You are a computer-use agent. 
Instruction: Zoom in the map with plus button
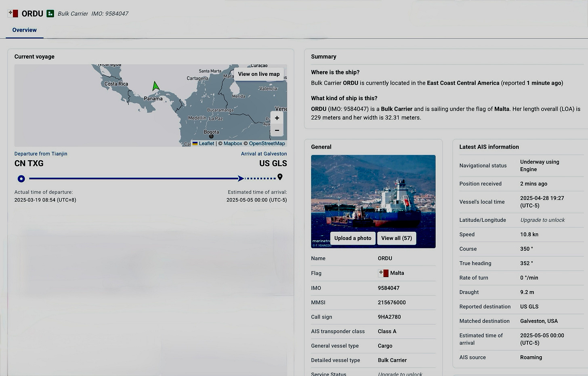(x=277, y=118)
